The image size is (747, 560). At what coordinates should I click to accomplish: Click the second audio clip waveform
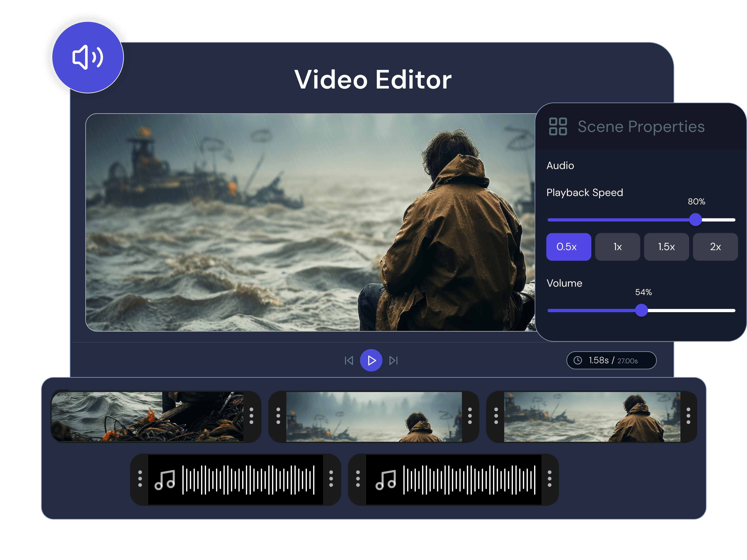(x=469, y=480)
